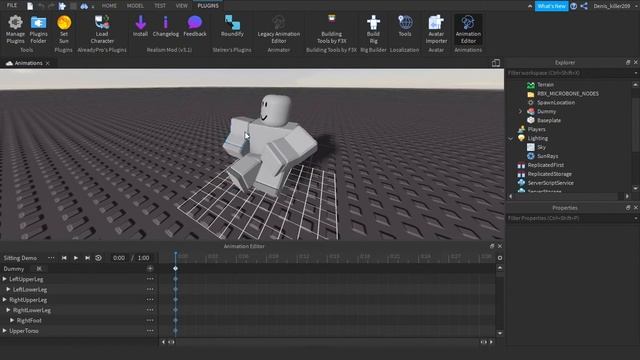Click the timeline playhead scrubber
Screen dimensions: 640x360
(x=176, y=256)
